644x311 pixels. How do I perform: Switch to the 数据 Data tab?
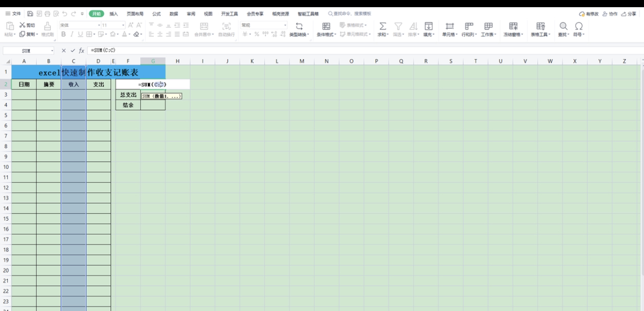point(173,14)
